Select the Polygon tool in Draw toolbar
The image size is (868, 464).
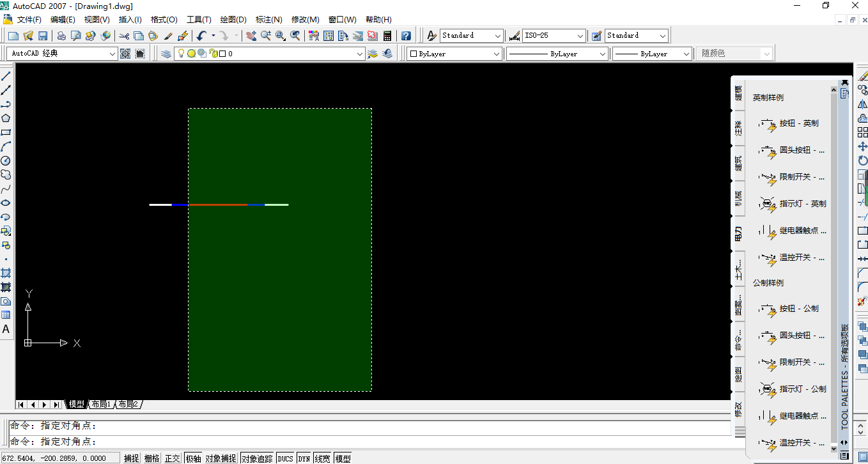6,118
